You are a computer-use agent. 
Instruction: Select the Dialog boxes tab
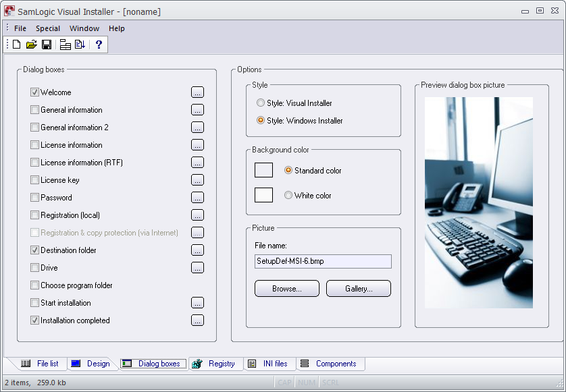(153, 364)
